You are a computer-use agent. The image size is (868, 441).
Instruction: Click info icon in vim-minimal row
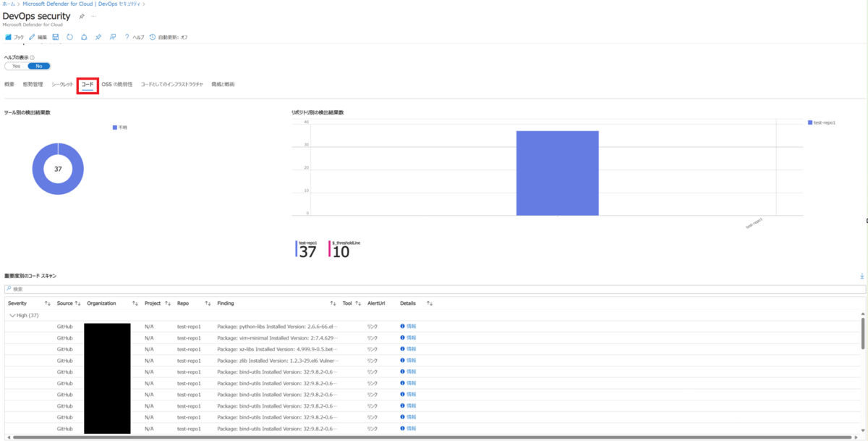(x=402, y=337)
